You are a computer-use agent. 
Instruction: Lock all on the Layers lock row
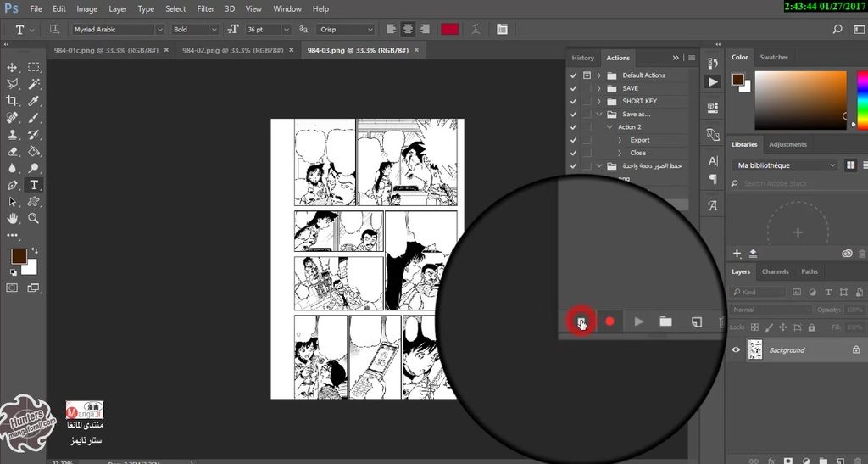[x=811, y=327]
